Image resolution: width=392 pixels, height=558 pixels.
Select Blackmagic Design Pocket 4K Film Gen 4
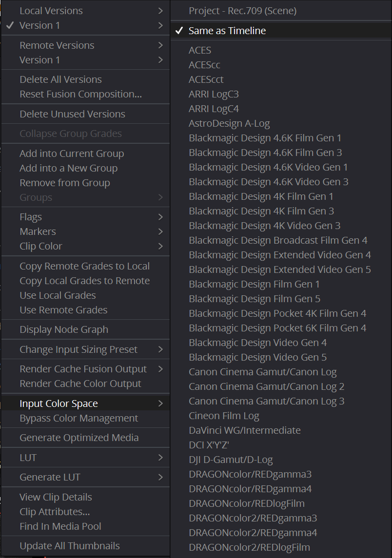[281, 313]
